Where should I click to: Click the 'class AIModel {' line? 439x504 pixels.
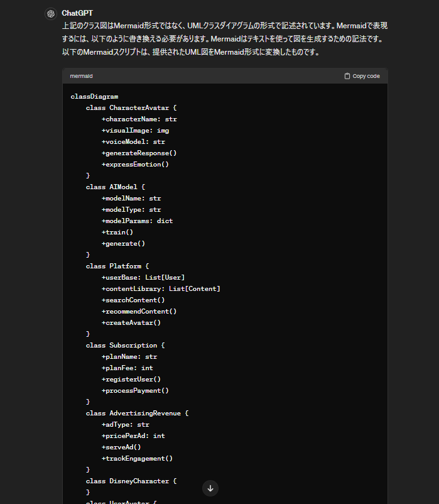coord(116,187)
